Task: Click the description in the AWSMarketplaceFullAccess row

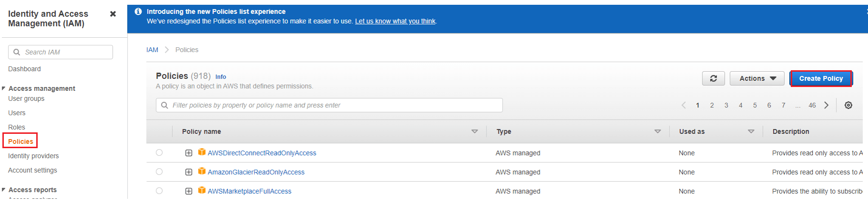Action: 817,191
